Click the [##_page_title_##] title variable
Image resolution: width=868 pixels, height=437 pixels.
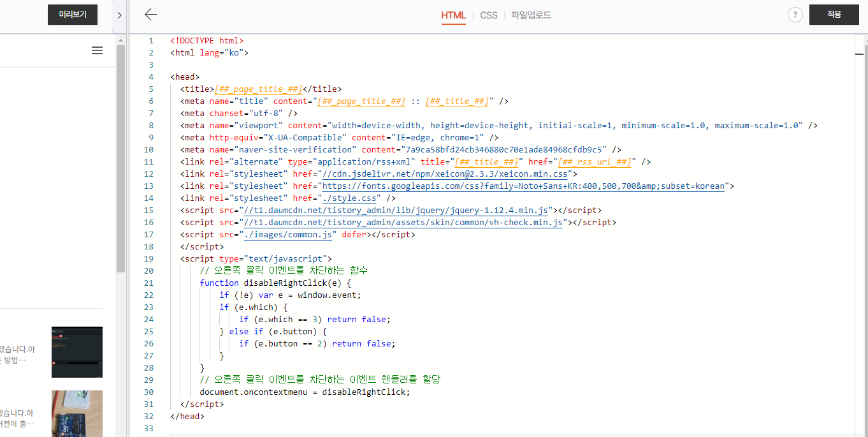click(258, 89)
